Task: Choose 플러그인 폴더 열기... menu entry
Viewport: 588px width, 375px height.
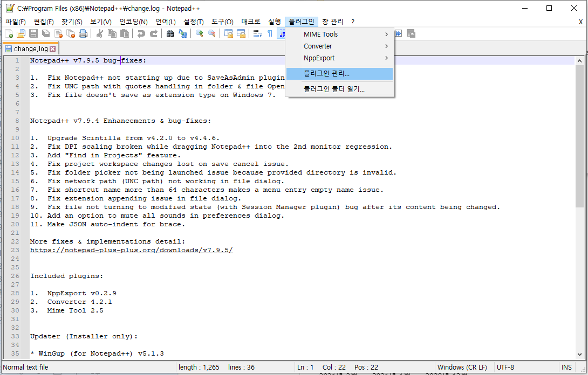Action: [x=339, y=89]
